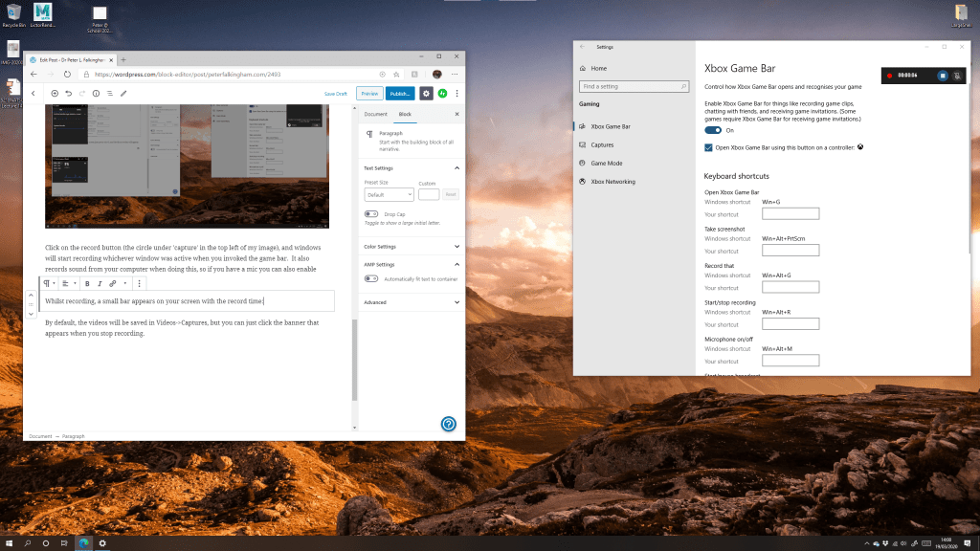
Task: Switch to the Document tab
Action: pos(375,114)
